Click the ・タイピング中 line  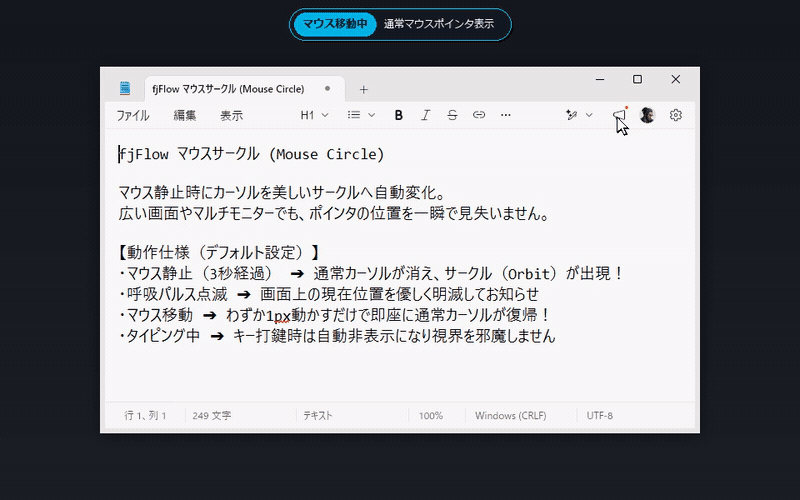coord(337,336)
